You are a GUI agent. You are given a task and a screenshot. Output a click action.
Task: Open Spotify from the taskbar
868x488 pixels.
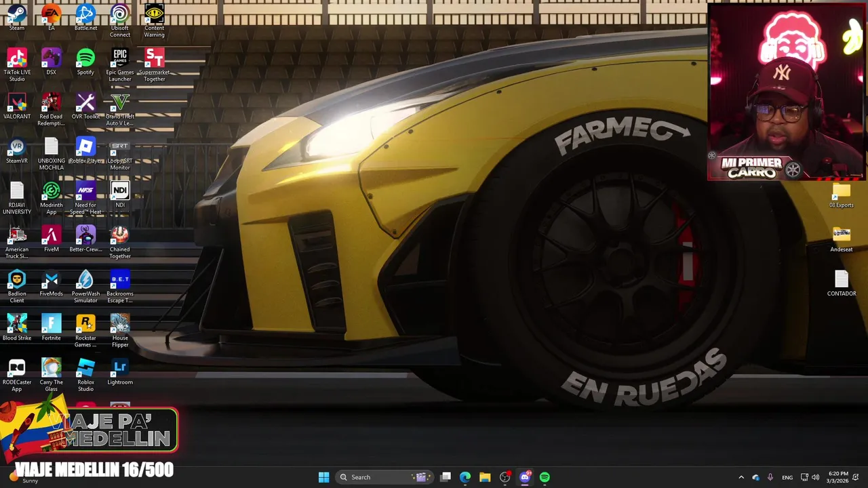coord(545,477)
